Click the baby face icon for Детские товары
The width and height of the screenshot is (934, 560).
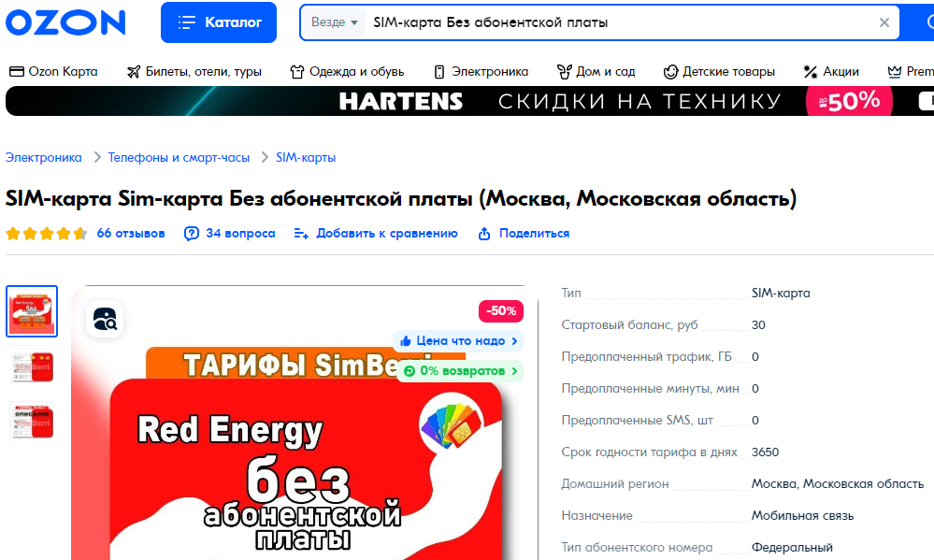coord(670,72)
